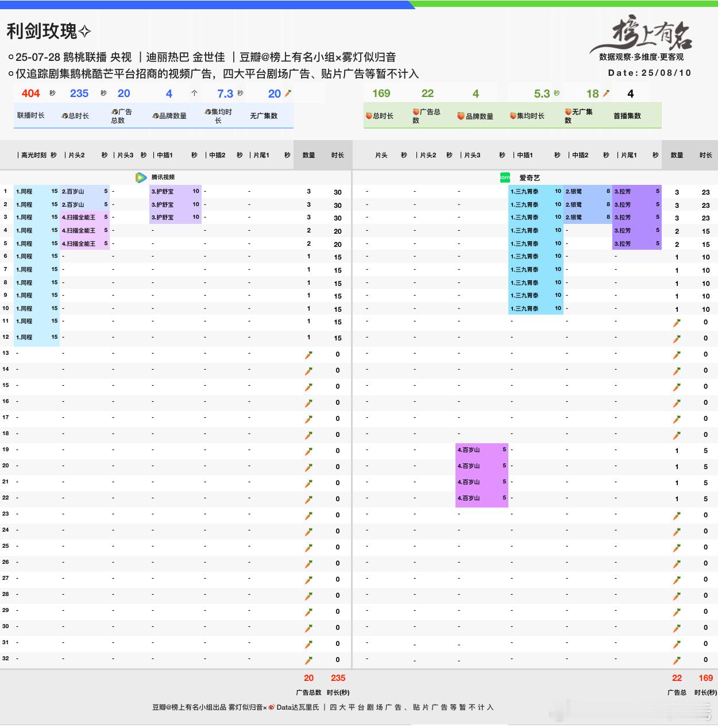
Task: Click the 爱奇艺 platform label
Action: pos(530,178)
